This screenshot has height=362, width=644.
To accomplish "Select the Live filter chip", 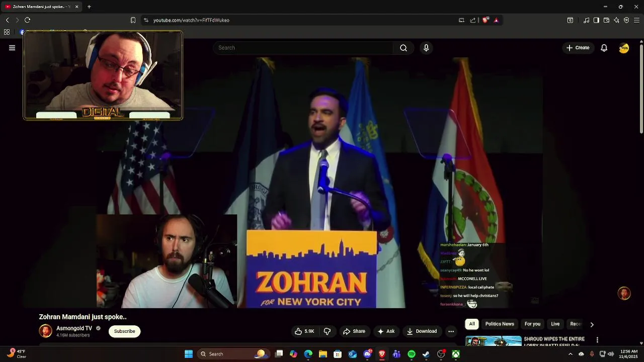I will click(x=555, y=324).
